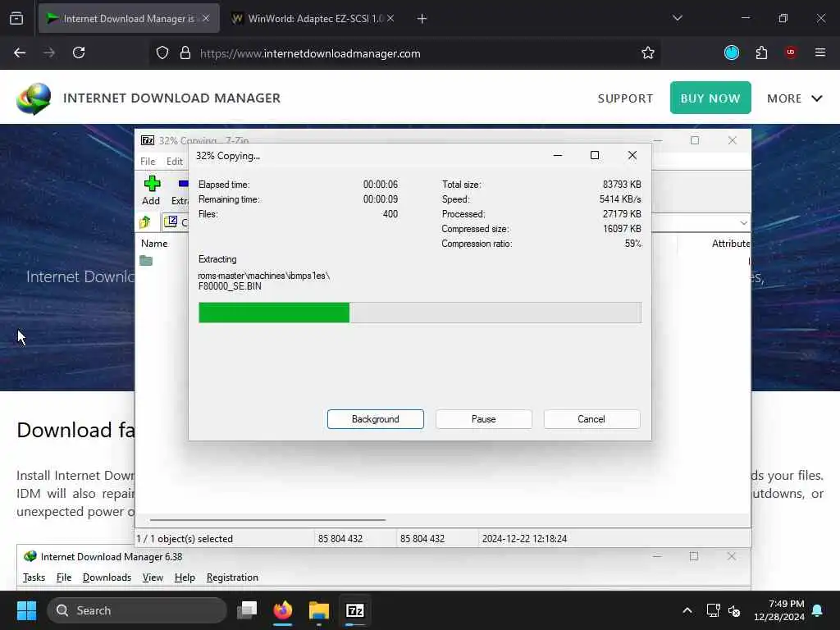Click the 7z icon in File Manager title

(148, 140)
